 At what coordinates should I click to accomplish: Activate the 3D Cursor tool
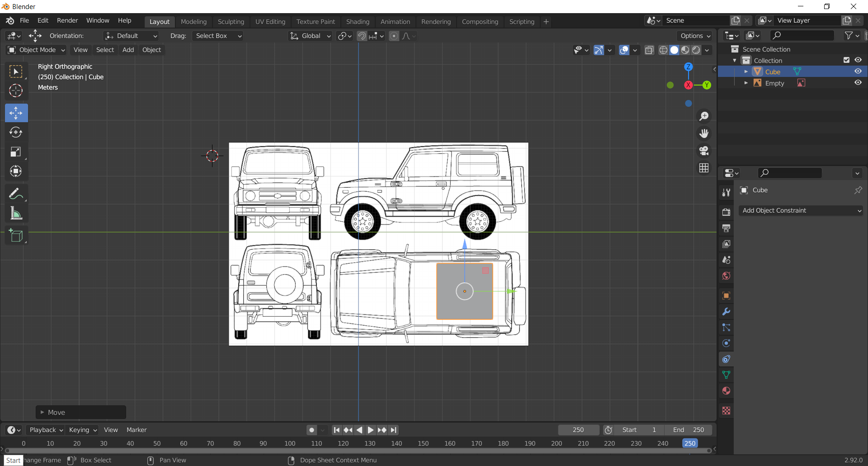point(16,91)
